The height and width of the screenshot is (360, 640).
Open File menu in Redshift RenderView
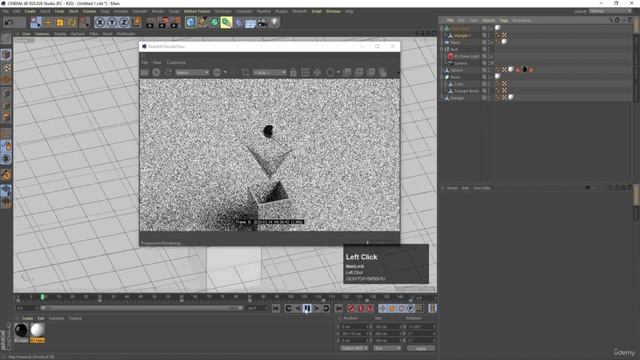(x=144, y=62)
